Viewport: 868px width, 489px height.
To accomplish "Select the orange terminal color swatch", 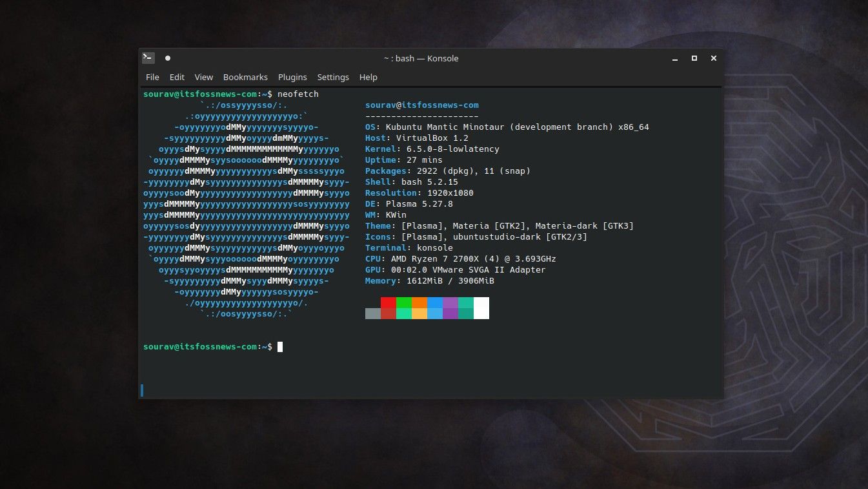I will coord(419,308).
